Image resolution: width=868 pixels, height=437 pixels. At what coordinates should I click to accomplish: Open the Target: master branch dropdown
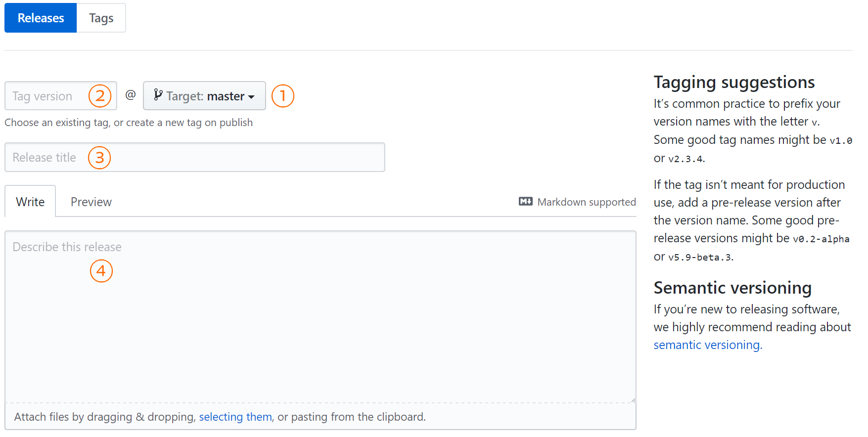pyautogui.click(x=204, y=96)
